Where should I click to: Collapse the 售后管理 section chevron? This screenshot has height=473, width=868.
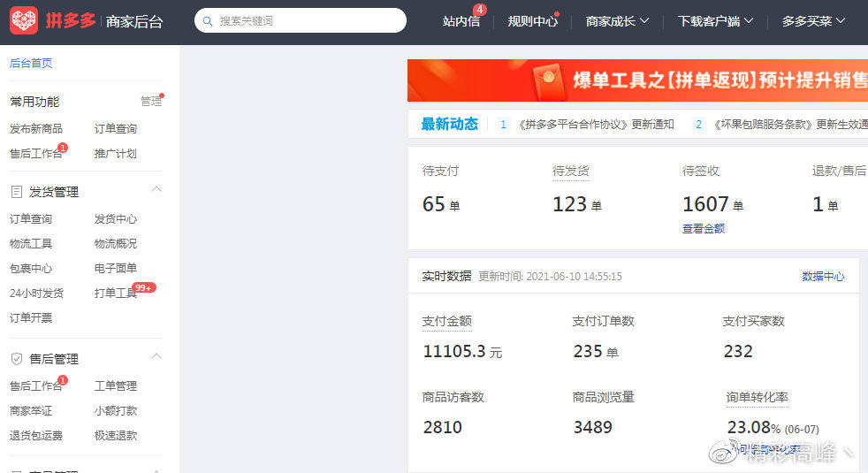156,356
